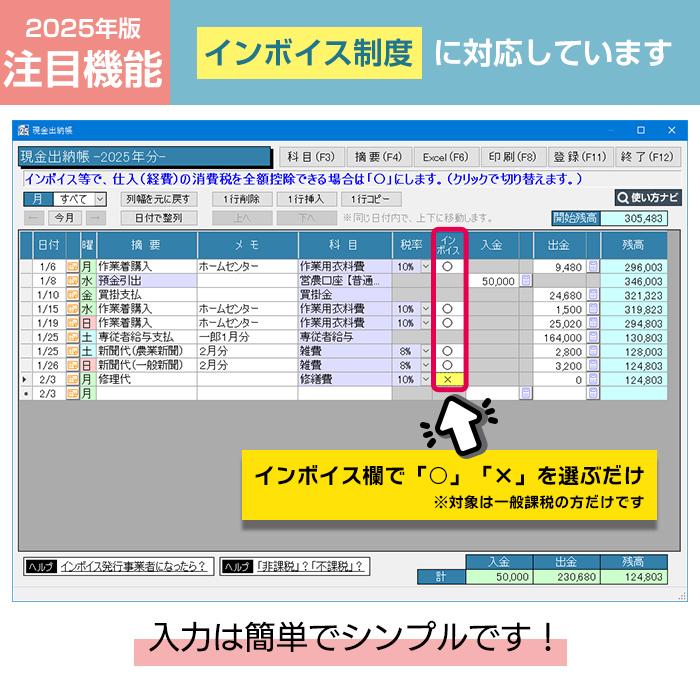Maximize the 現金出納帳 window
This screenshot has height=700, width=700.
click(x=641, y=130)
